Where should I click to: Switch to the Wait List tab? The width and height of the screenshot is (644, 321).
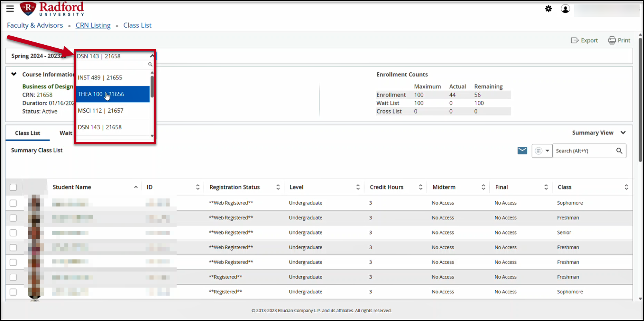click(66, 133)
